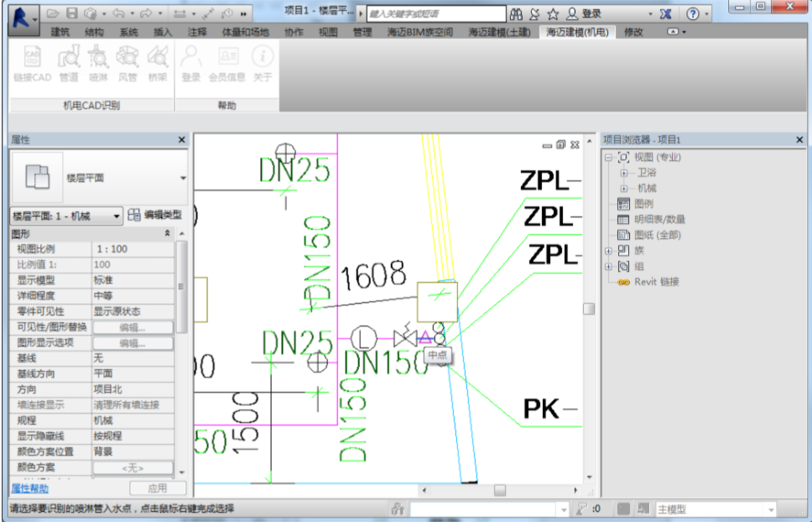Click the Open folder icon in quick access toolbar
Screen dimensions: 812x522
pos(53,13)
